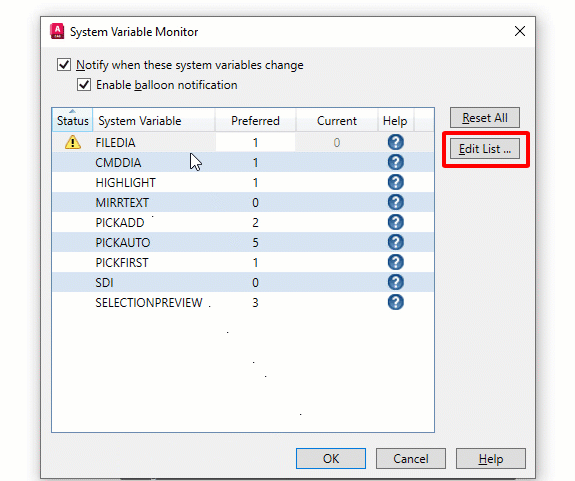Select the SELECTIONPREVIEW row name

(149, 302)
